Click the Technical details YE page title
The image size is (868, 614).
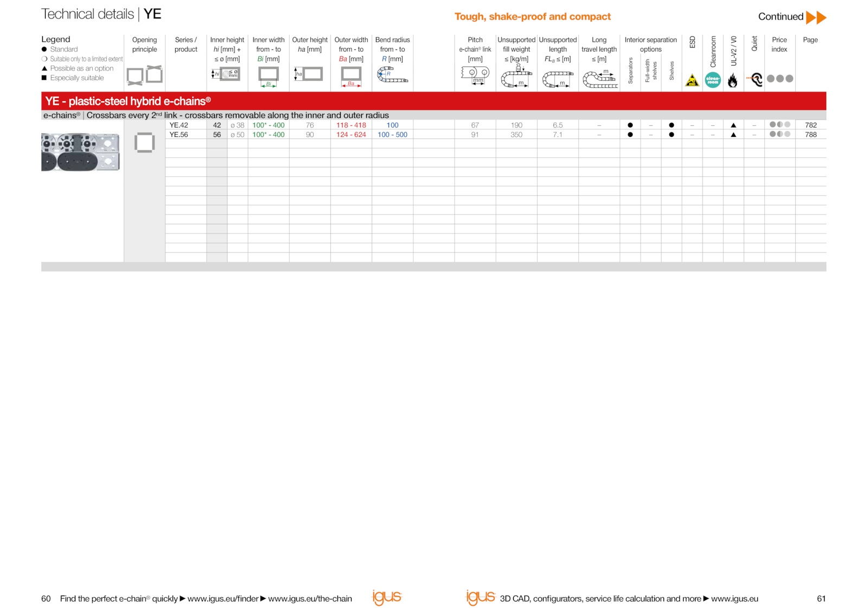click(101, 14)
